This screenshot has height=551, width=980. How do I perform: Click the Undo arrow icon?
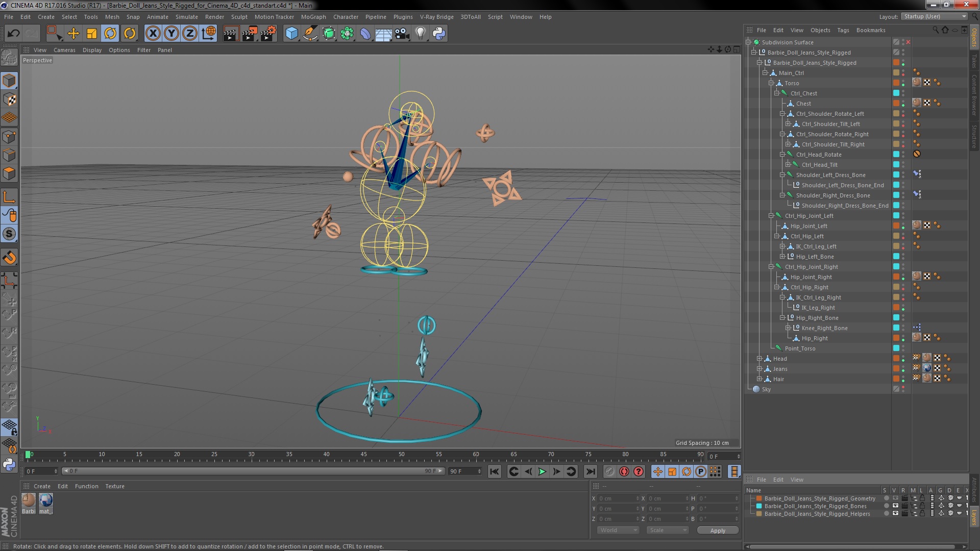click(13, 34)
